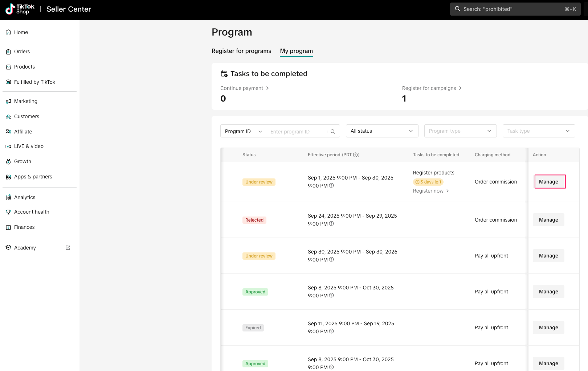Click the Academy external link icon
The image size is (588, 371).
68,248
